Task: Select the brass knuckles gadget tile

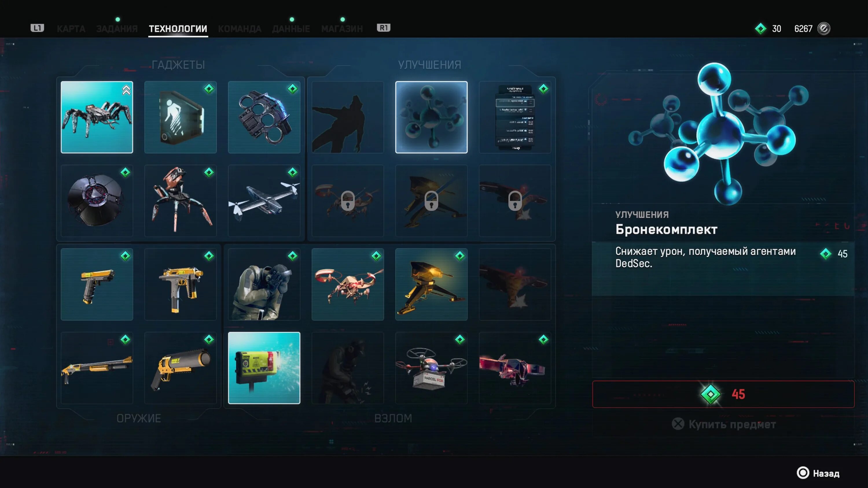Action: pos(264,117)
